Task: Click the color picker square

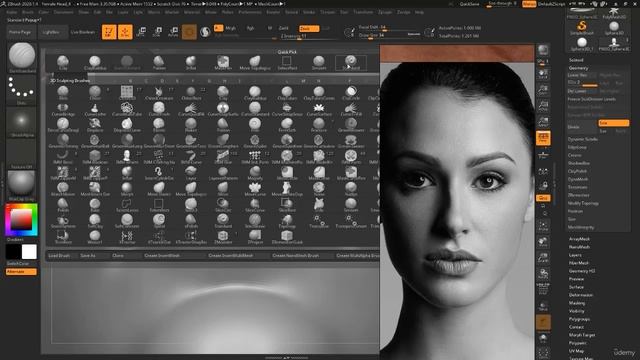Action: point(21,220)
